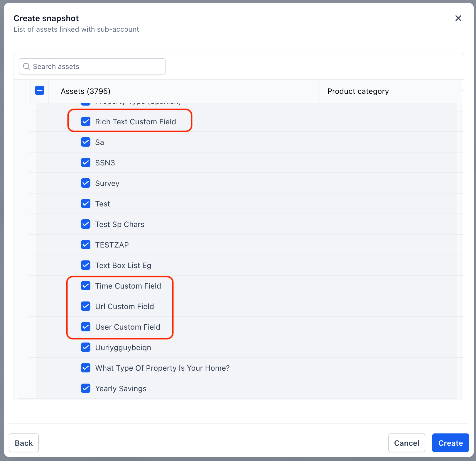Close the Create snapshot dialog
Screen dimensions: 476x461
pos(458,18)
